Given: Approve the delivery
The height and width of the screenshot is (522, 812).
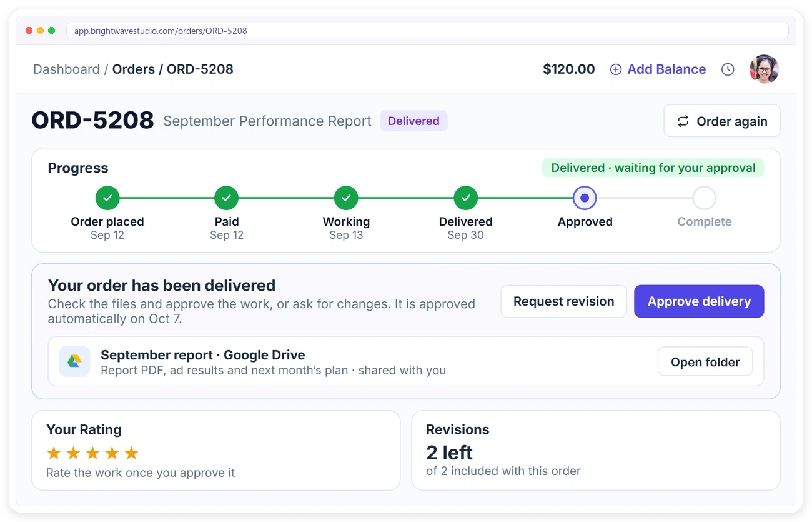Looking at the screenshot, I should [x=699, y=301].
